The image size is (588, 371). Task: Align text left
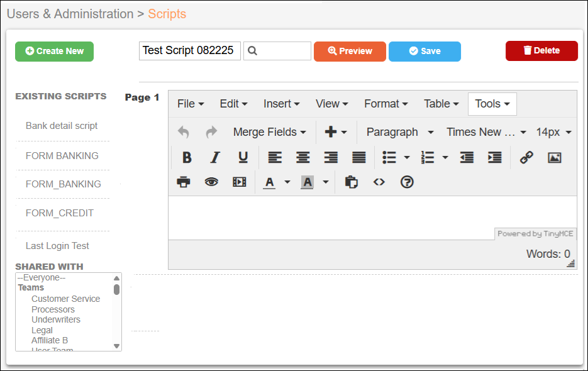(x=275, y=158)
